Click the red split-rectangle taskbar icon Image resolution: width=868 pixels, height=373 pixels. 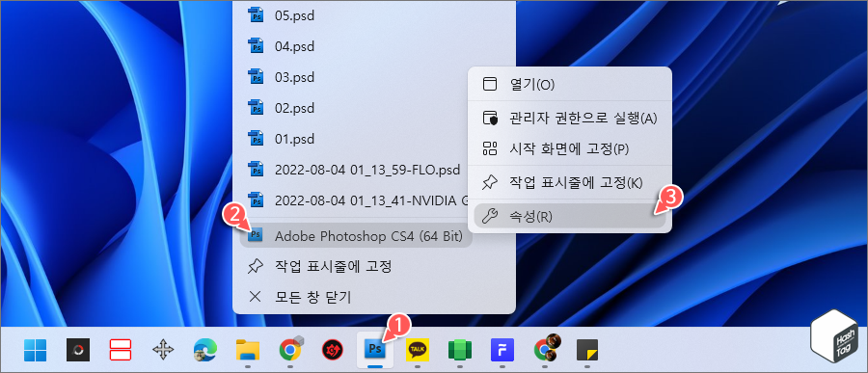(121, 350)
